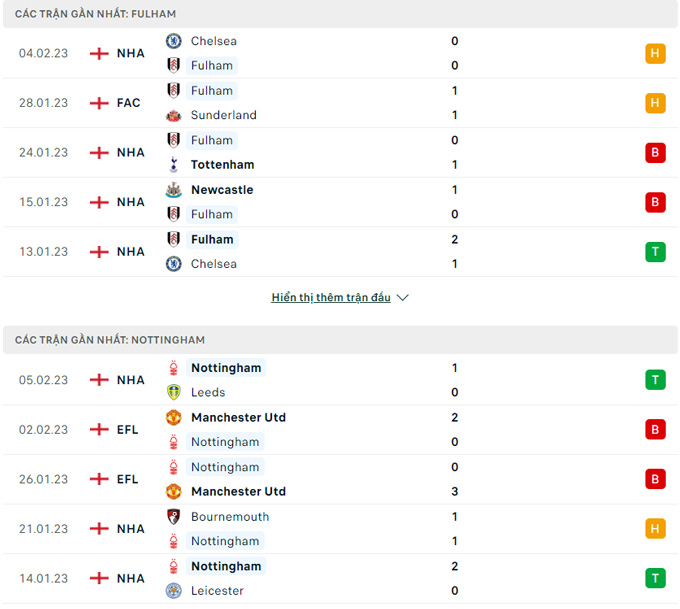Click Leicester crest icon

(x=173, y=590)
